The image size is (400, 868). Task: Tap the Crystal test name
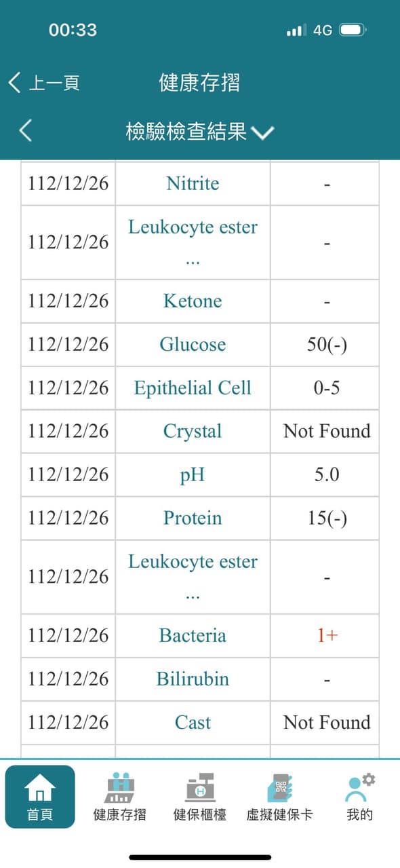[193, 431]
